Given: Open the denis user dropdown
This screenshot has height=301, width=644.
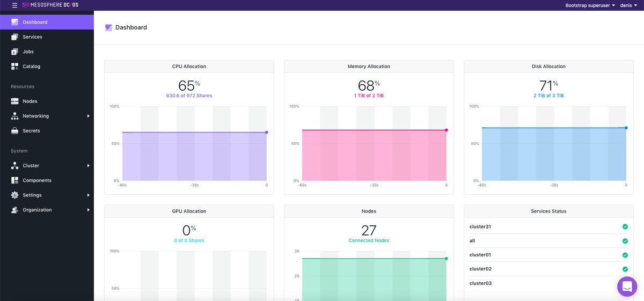Looking at the screenshot, I should [x=628, y=5].
